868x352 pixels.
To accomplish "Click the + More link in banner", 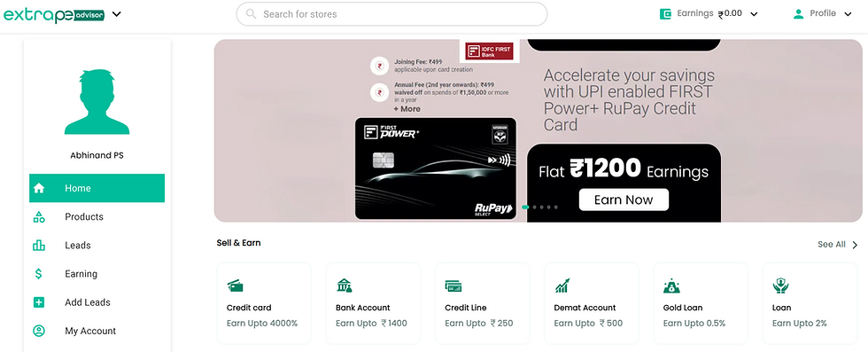I will click(407, 109).
